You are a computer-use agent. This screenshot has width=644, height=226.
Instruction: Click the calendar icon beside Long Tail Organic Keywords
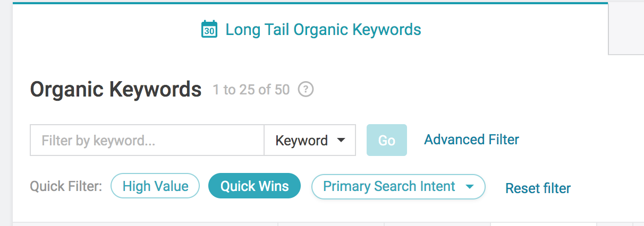[209, 29]
